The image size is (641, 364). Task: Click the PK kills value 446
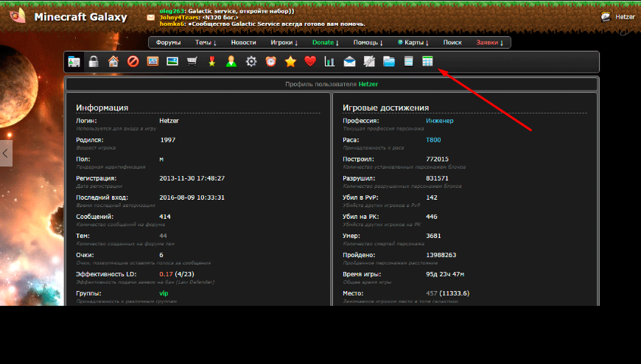[431, 217]
